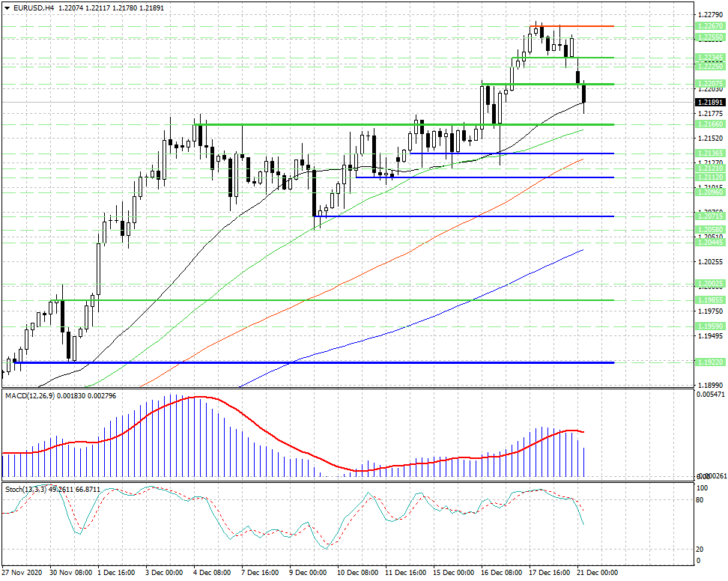This screenshot has height=581, width=728.
Task: Click the green price level label 1.21210
Action: [710, 168]
